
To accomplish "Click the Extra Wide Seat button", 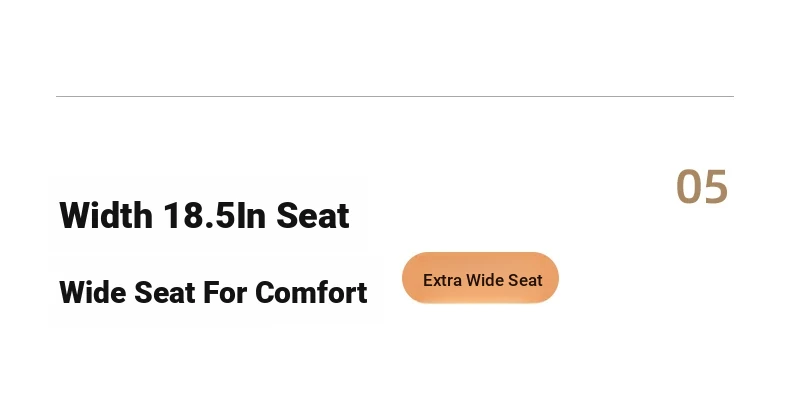I will [x=480, y=278].
